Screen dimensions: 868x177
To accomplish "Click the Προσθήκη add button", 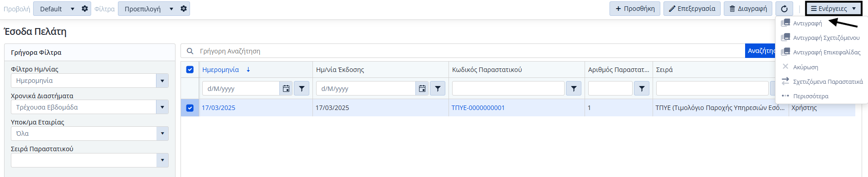I will click(x=635, y=9).
